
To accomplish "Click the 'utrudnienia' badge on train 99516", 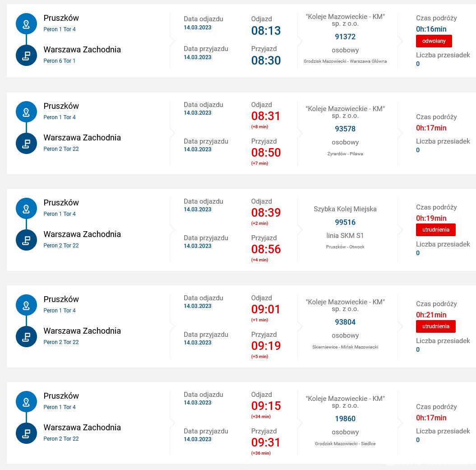I will tap(436, 230).
